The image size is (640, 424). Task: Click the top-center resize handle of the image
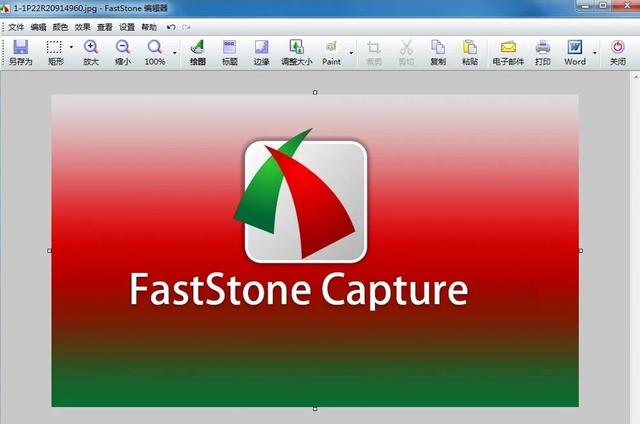click(315, 93)
